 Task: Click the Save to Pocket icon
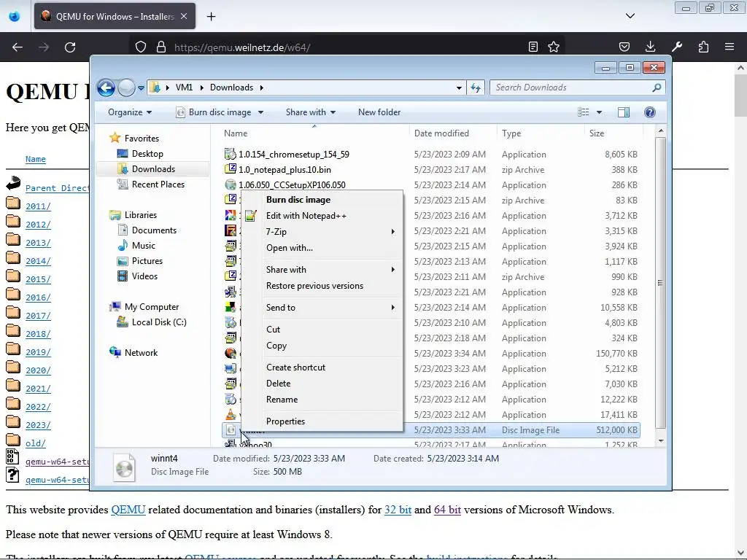(x=624, y=47)
